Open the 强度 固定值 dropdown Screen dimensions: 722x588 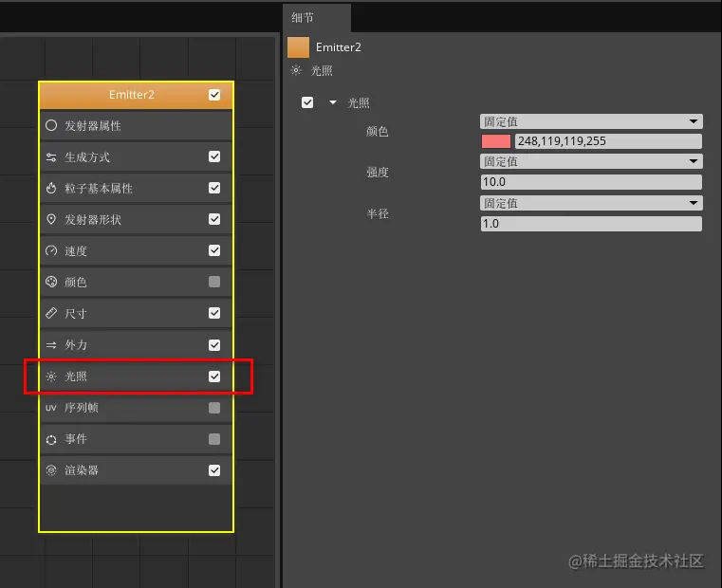pyautogui.click(x=591, y=161)
